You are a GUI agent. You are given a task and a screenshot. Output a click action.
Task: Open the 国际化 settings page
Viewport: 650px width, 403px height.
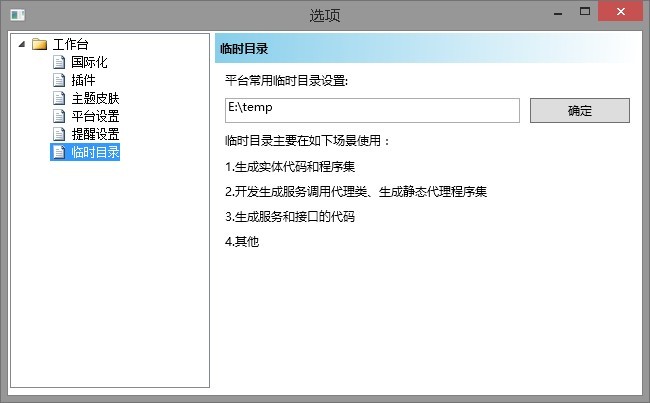pyautogui.click(x=89, y=62)
